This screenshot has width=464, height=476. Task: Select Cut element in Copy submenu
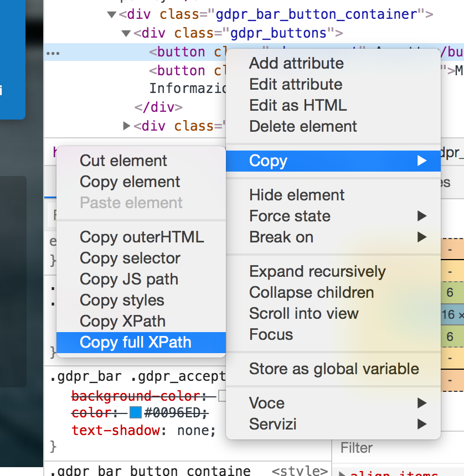141,161
